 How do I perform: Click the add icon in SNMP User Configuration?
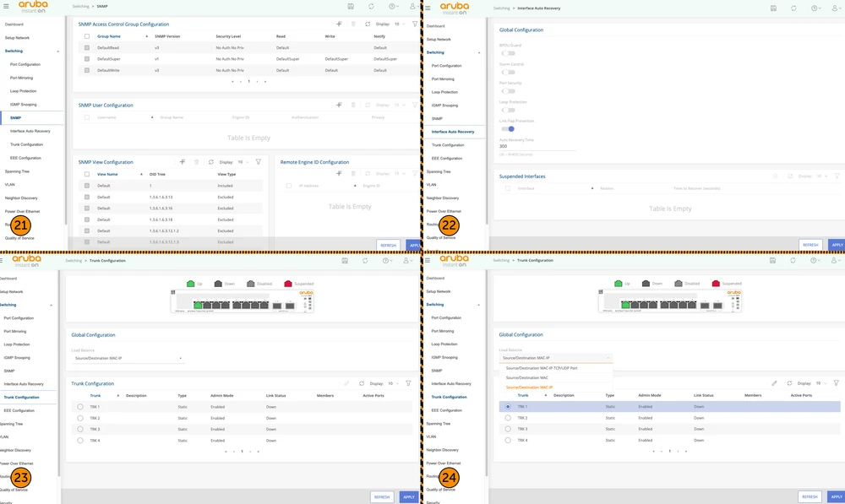coord(339,105)
